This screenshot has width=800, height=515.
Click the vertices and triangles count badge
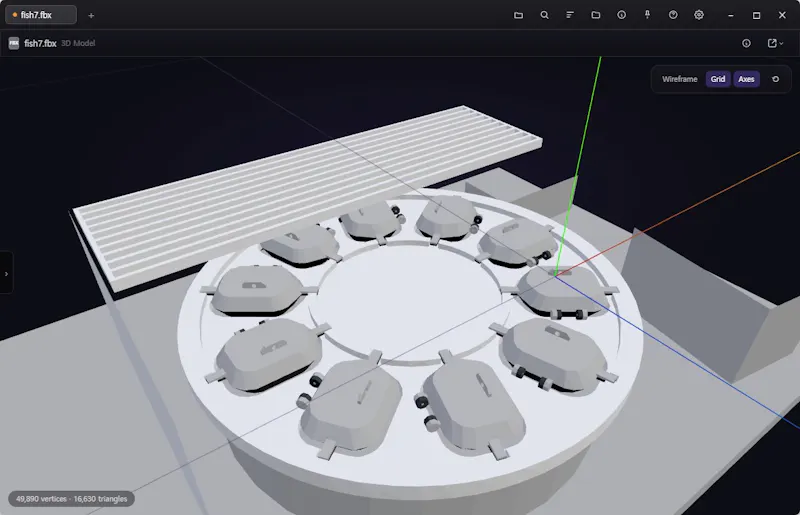(71, 499)
